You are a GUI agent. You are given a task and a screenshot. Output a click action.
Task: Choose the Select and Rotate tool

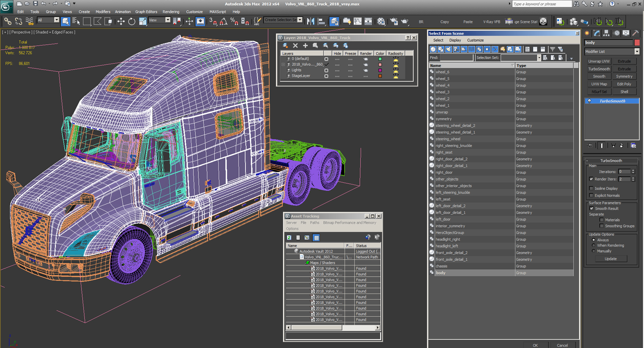click(x=131, y=21)
